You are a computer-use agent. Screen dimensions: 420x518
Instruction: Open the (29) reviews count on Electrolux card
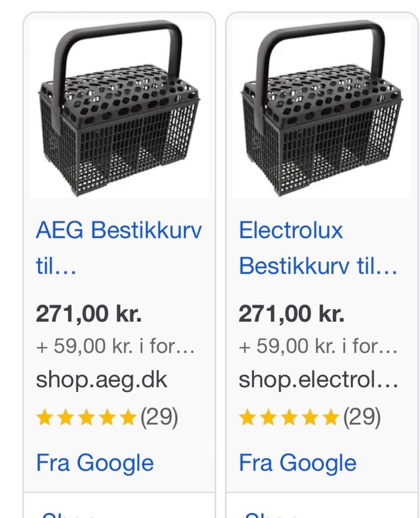coord(362,418)
